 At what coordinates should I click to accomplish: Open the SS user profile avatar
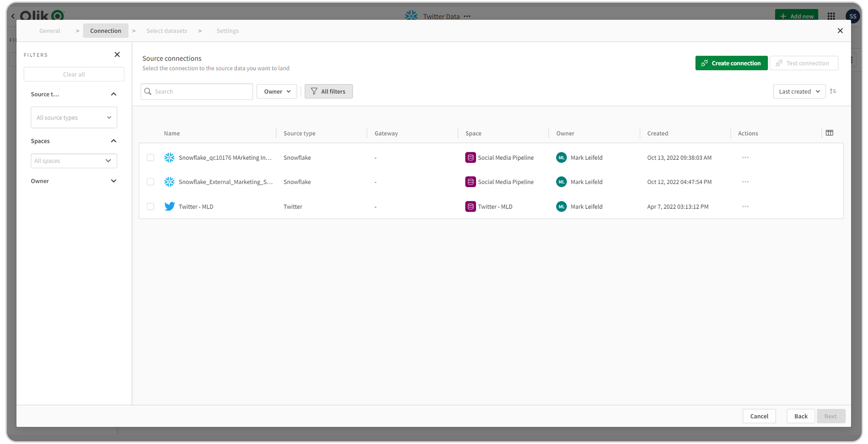(x=853, y=16)
